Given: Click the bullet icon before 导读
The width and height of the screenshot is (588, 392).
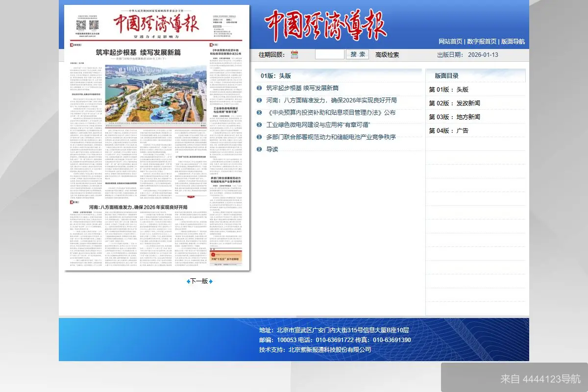Looking at the screenshot, I should [x=259, y=149].
